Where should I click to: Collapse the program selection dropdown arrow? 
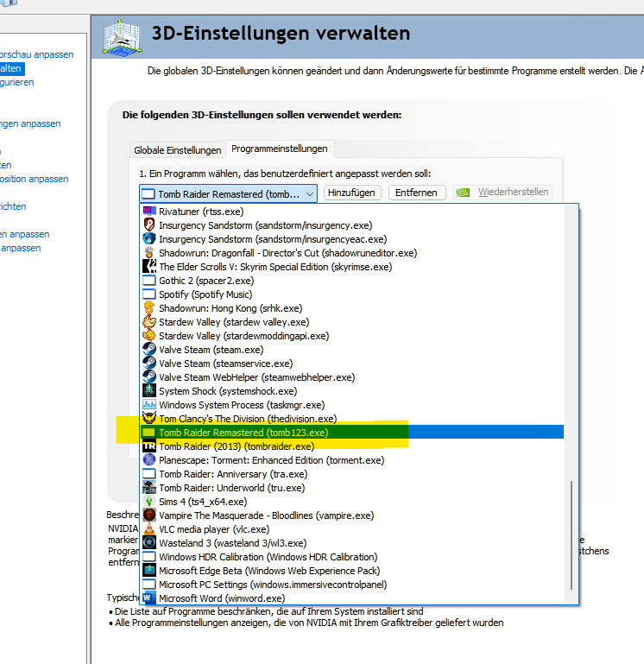pyautogui.click(x=310, y=194)
